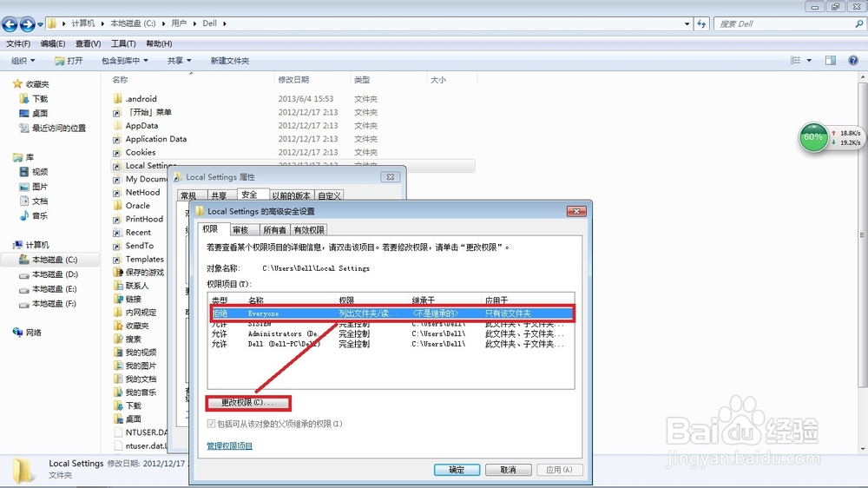This screenshot has width=868, height=488.
Task: Select the Templates entry in file list
Action: click(x=144, y=260)
